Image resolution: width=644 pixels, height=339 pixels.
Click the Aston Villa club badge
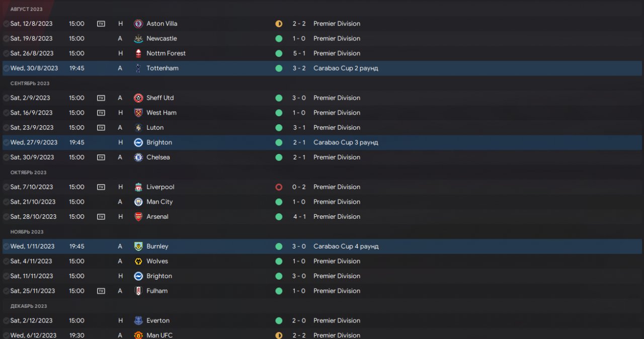138,24
